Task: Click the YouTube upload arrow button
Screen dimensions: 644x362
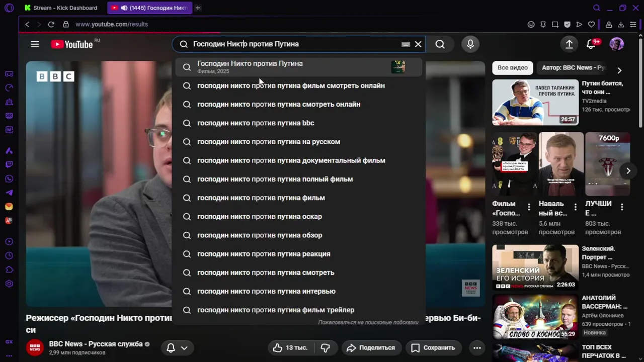Action: [569, 44]
